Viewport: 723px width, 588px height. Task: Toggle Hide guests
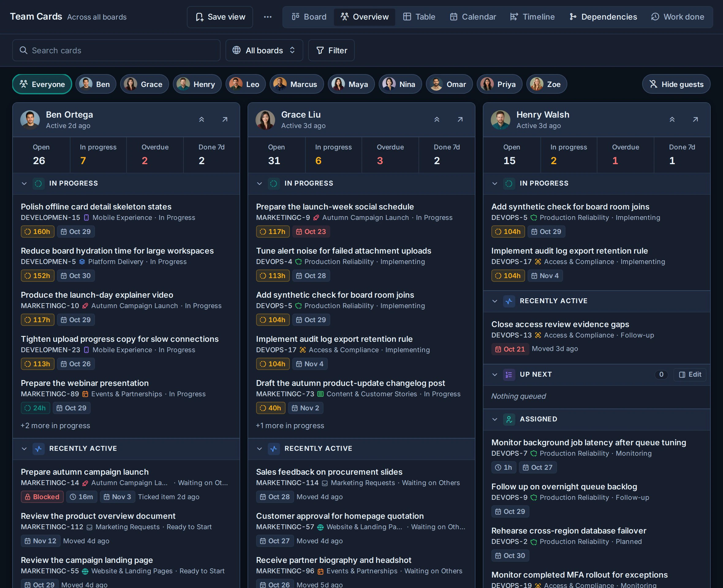click(676, 84)
